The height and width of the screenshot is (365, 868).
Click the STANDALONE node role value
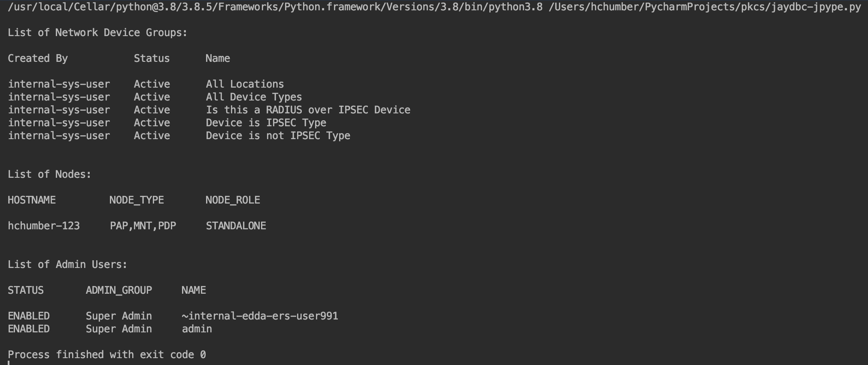(x=236, y=226)
